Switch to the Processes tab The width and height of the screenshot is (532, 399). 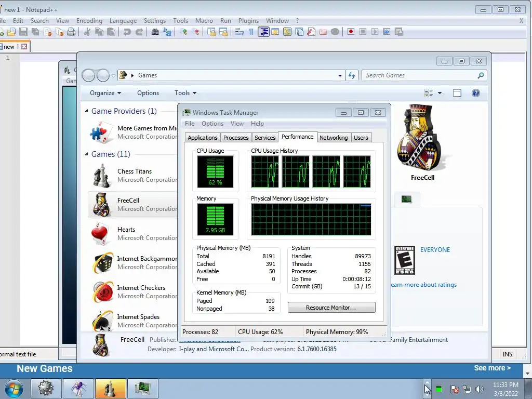(x=236, y=137)
